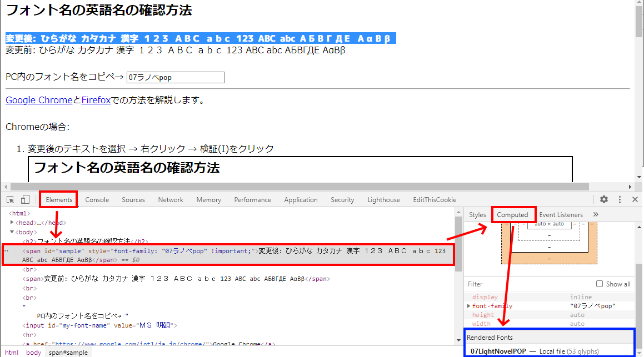Show more sidebar tabs with the chevron

point(596,214)
